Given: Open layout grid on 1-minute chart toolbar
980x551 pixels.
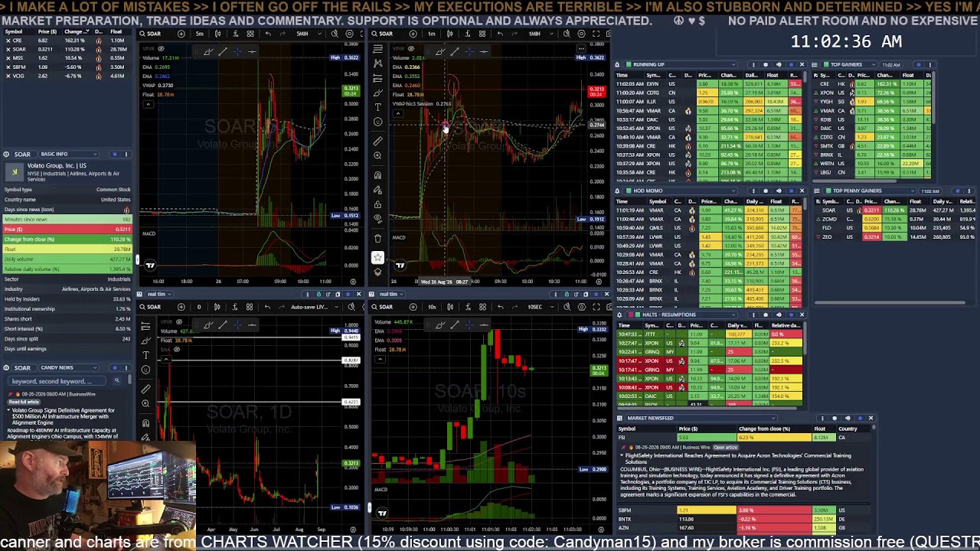Looking at the screenshot, I should click(x=482, y=34).
